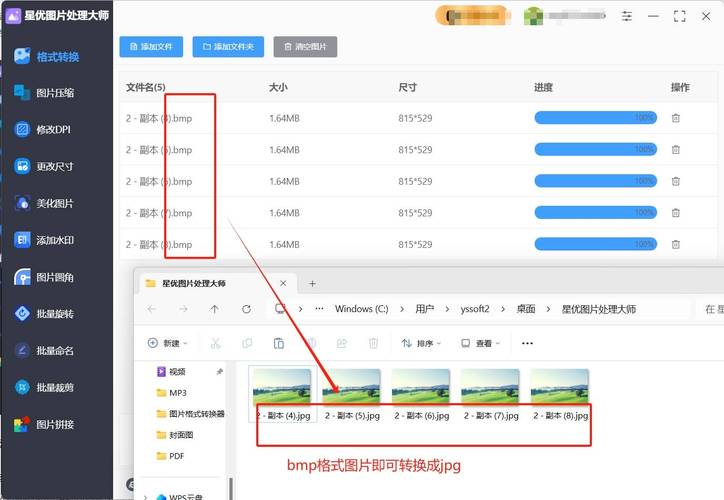724x500 pixels.
Task: Go back in Explorer
Action: coord(152,309)
